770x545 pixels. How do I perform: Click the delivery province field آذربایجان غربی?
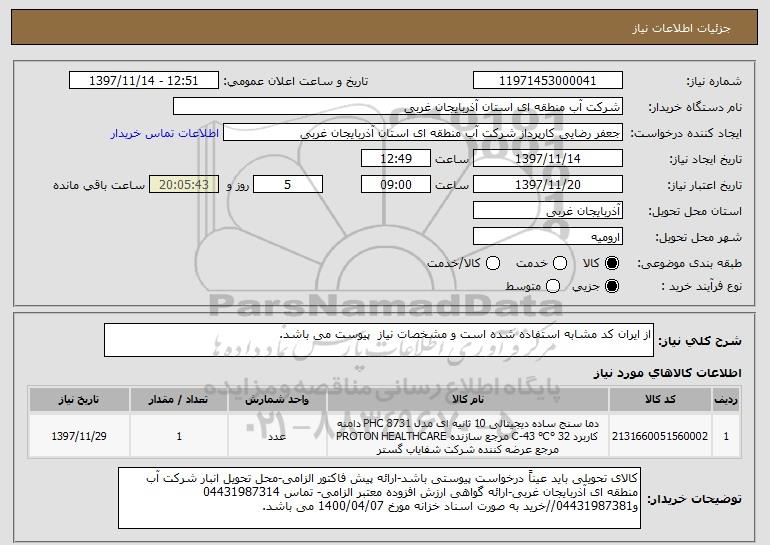(x=548, y=211)
